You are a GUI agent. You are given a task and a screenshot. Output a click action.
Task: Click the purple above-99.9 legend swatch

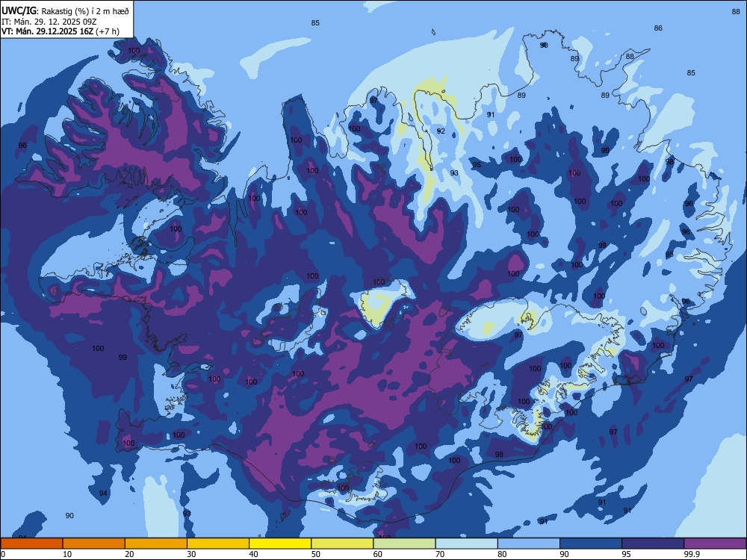[715, 544]
